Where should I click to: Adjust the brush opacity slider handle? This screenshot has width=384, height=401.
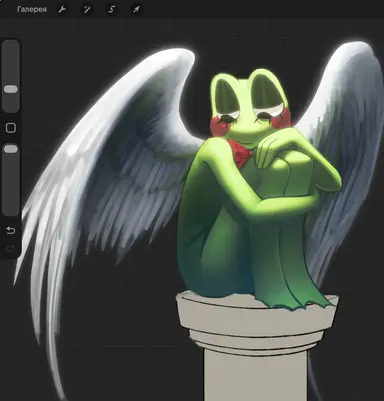pos(11,149)
